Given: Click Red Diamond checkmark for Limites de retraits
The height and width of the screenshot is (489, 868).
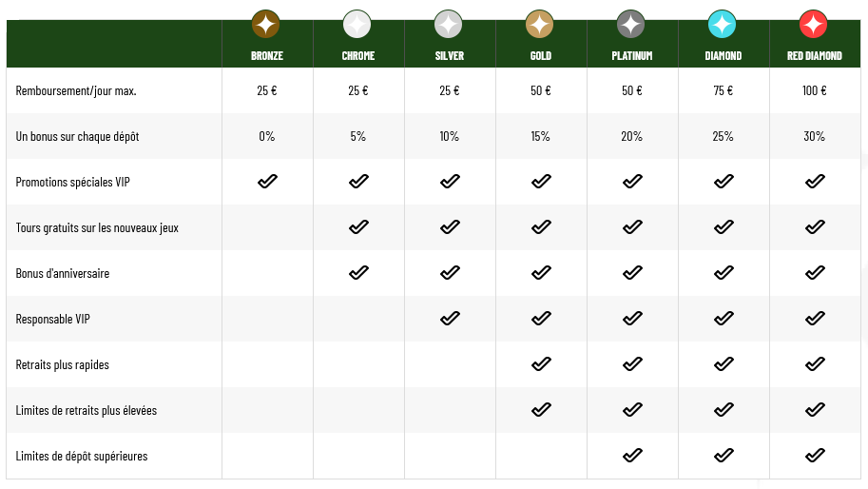Looking at the screenshot, I should [x=816, y=410].
